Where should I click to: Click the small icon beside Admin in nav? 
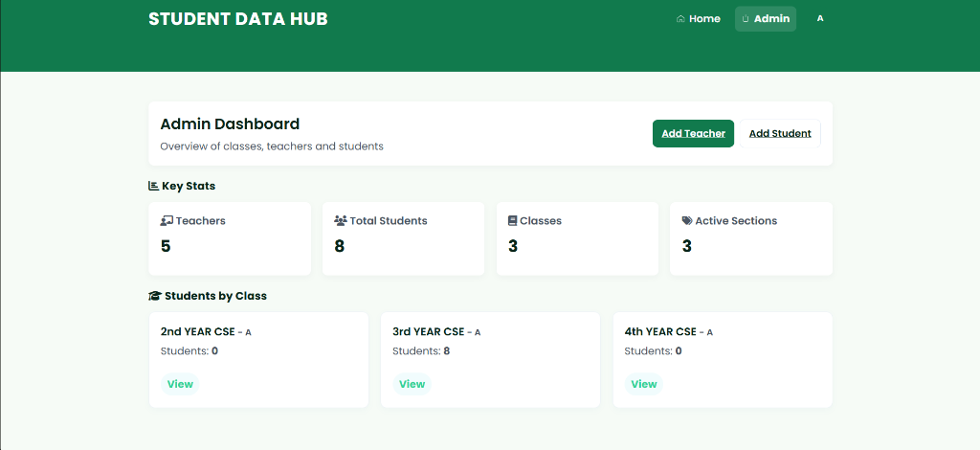(745, 19)
